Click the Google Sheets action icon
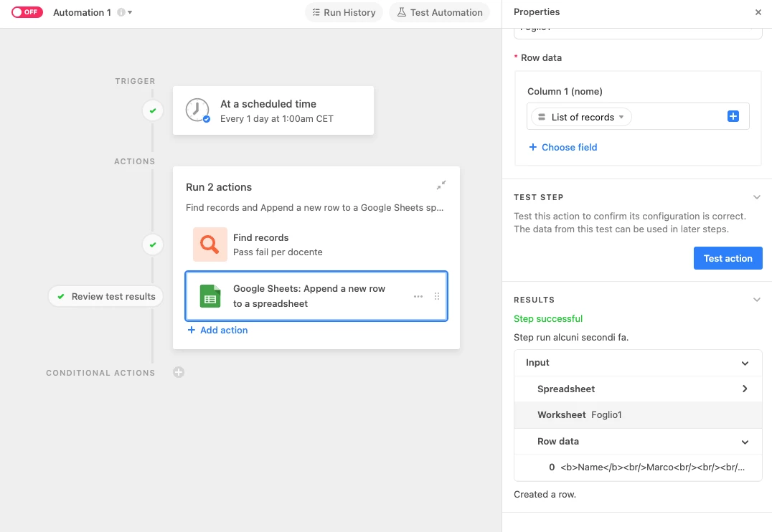The width and height of the screenshot is (772, 532). [210, 295]
